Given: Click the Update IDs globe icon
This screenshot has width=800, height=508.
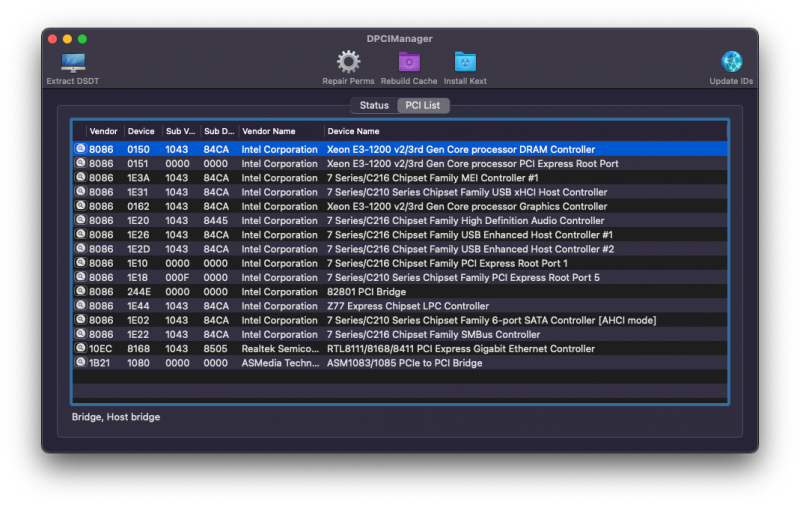Looking at the screenshot, I should click(731, 62).
